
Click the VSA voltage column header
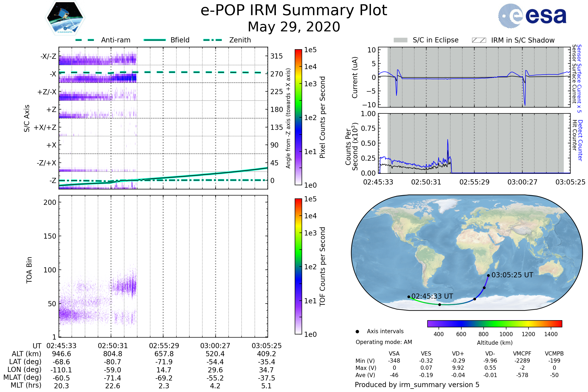pos(394,354)
